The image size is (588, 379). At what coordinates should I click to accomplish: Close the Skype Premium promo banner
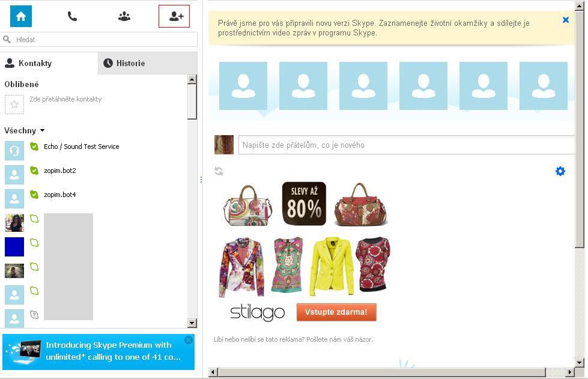189,339
